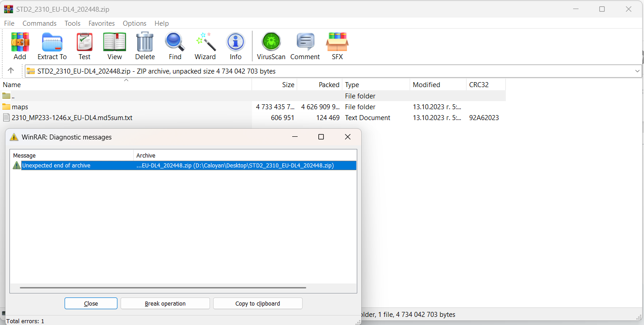Image resolution: width=644 pixels, height=325 pixels.
Task: Click the Archive column header in diagnostics
Action: pyautogui.click(x=245, y=155)
